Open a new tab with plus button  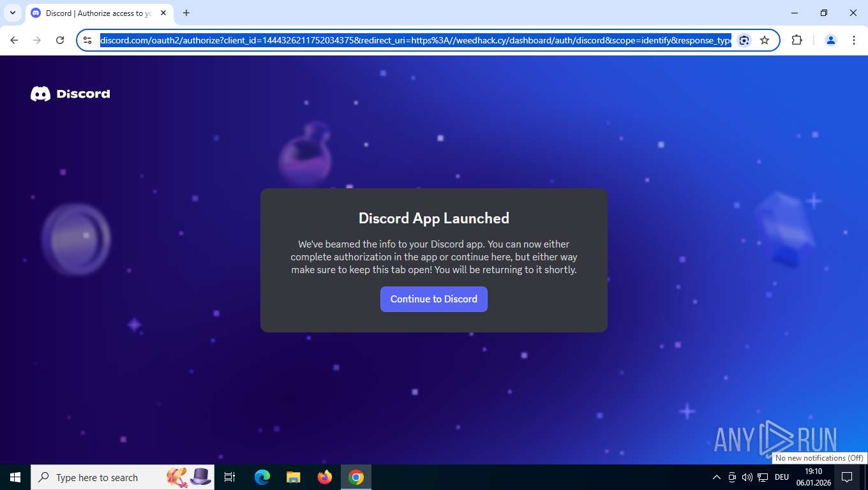click(x=186, y=13)
